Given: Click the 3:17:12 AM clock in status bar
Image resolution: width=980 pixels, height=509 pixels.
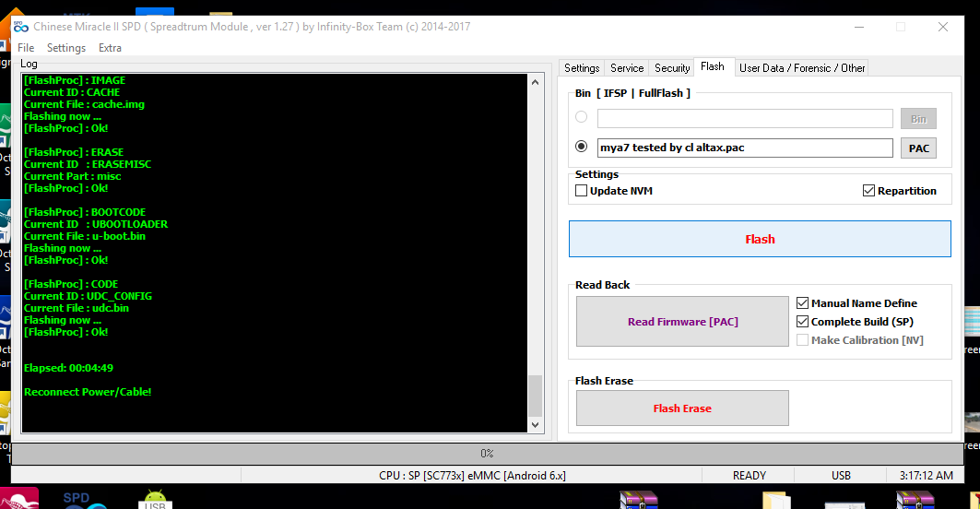Looking at the screenshot, I should [927, 475].
